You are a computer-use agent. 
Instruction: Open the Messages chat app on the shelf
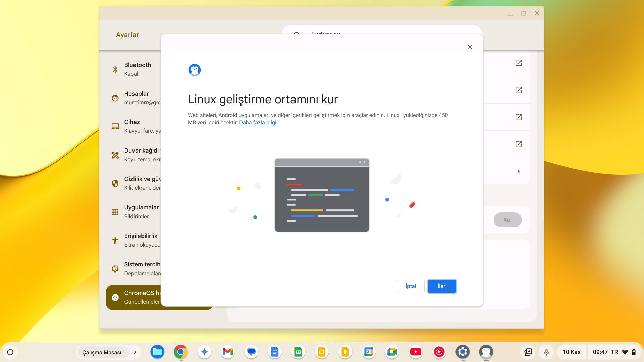[x=251, y=352]
